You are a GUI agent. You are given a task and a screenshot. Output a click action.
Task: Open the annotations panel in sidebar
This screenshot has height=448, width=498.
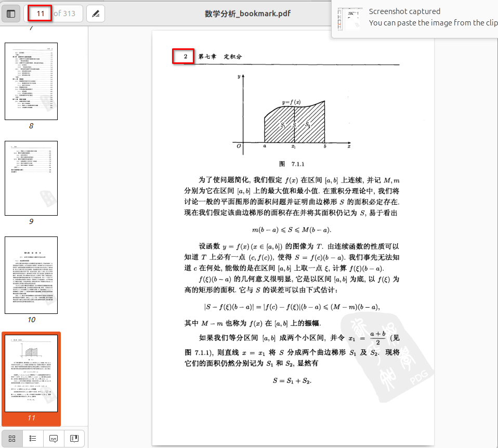(x=54, y=438)
